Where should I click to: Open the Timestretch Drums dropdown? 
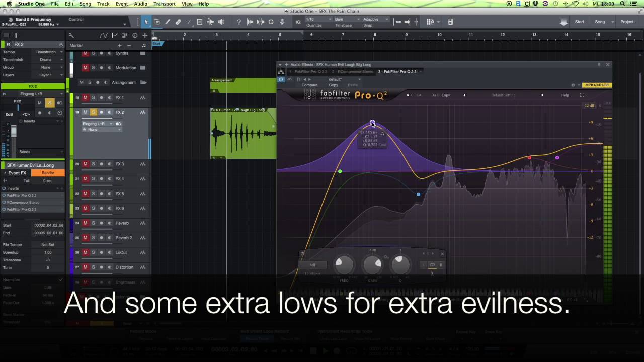(x=49, y=60)
